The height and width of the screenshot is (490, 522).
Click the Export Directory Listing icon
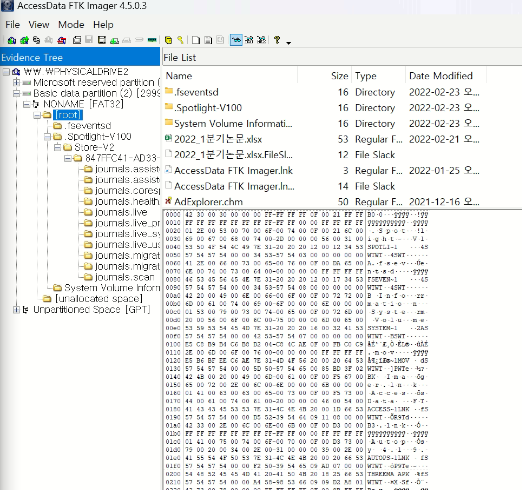[220, 40]
